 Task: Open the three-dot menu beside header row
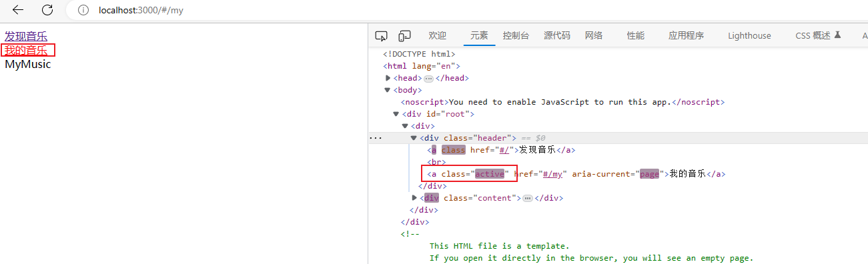point(376,138)
